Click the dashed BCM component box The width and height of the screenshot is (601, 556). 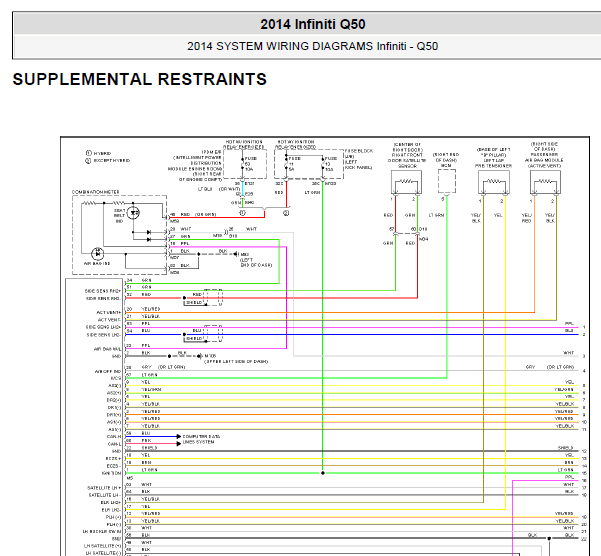tap(447, 181)
